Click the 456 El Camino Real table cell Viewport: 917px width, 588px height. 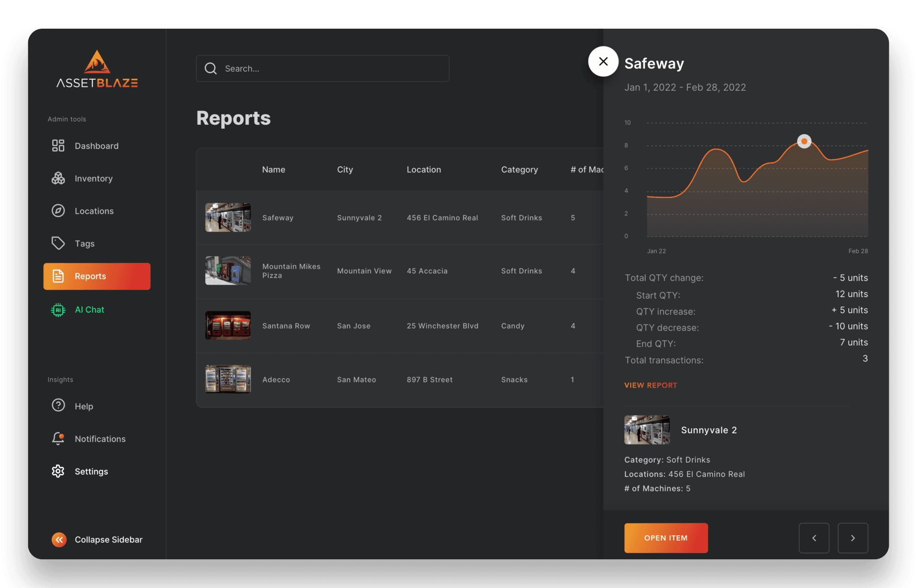[x=442, y=218]
